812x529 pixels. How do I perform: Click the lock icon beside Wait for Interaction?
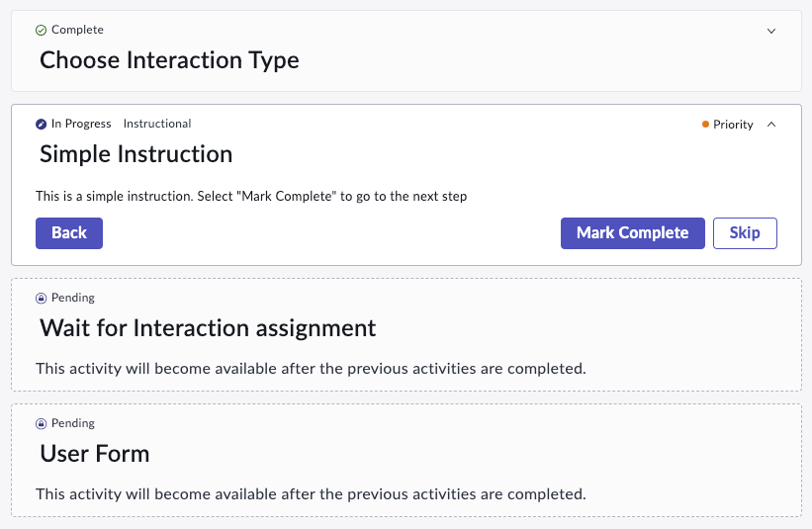[41, 299]
